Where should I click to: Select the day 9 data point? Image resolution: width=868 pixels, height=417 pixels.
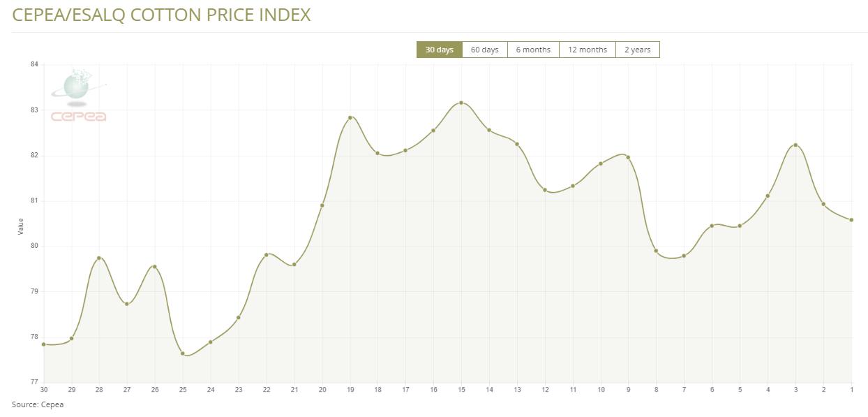pos(628,157)
